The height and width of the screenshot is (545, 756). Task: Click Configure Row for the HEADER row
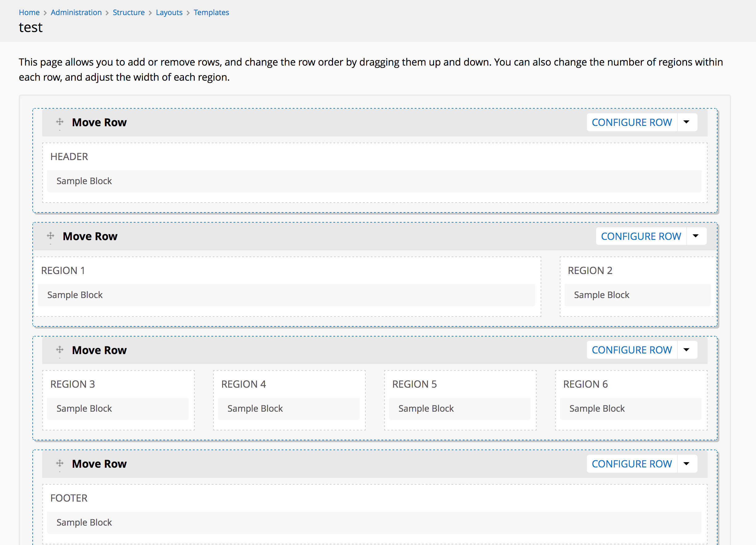point(632,122)
